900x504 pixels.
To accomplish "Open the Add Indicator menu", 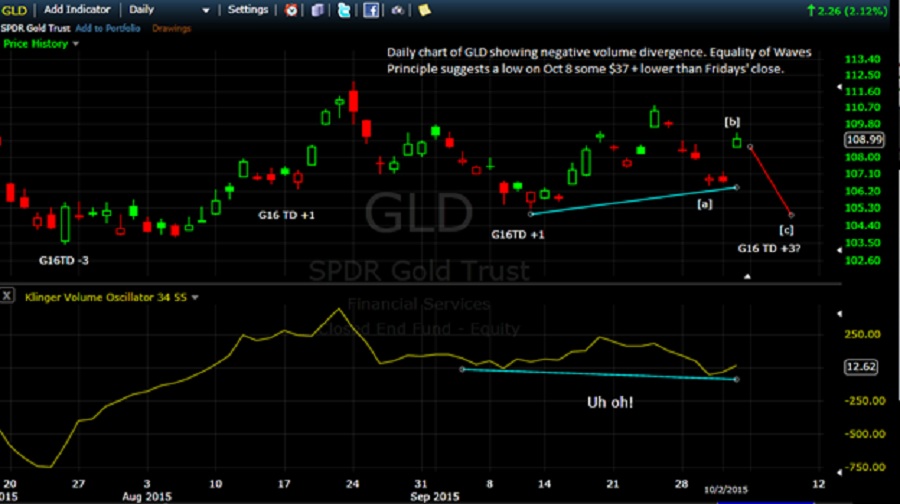I will click(77, 10).
